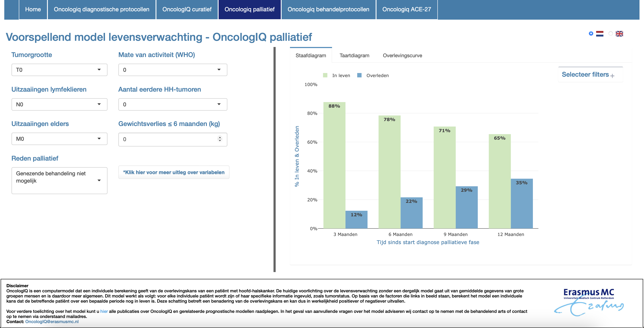The width and height of the screenshot is (644, 328).
Task: Open Oncologiq diagnostische protocollen menu
Action: pyautogui.click(x=101, y=9)
